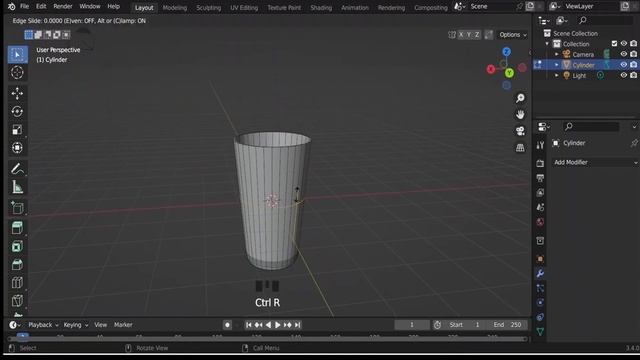Toggle X axis mirror button
640x360 pixels.
461,35
